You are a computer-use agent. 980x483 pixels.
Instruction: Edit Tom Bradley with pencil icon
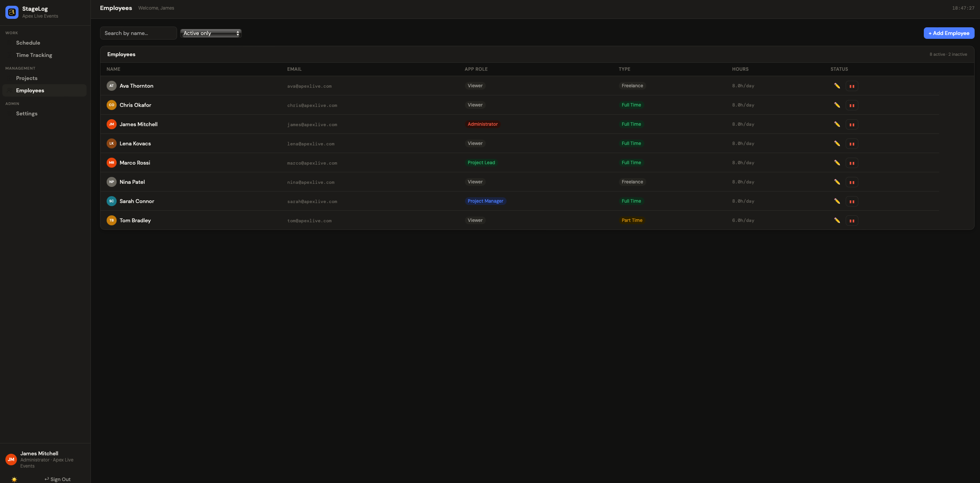837,220
